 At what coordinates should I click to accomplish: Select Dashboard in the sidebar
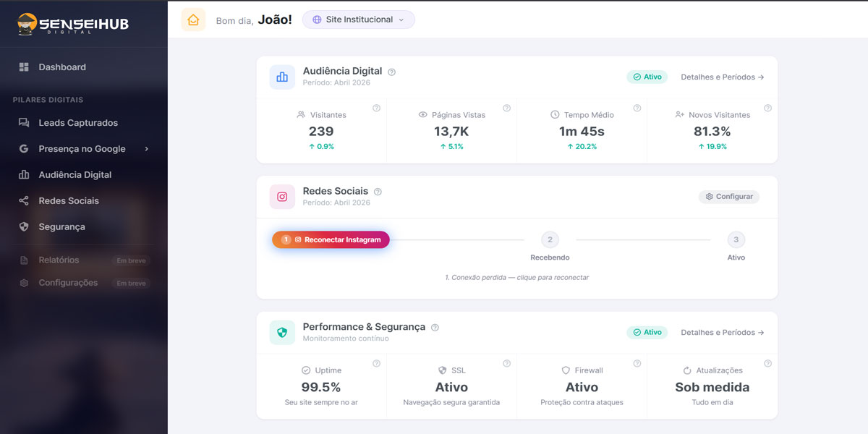[x=61, y=67]
